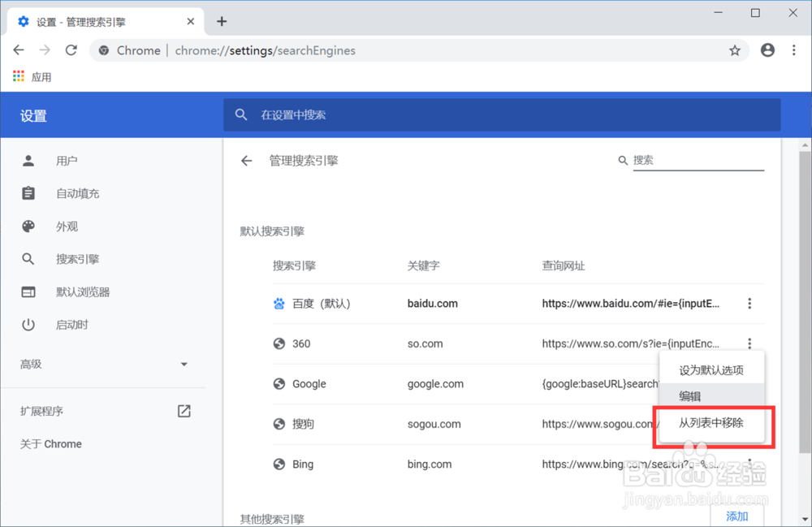Click the 设置 header title
Image resolution: width=812 pixels, height=527 pixels.
coord(33,115)
